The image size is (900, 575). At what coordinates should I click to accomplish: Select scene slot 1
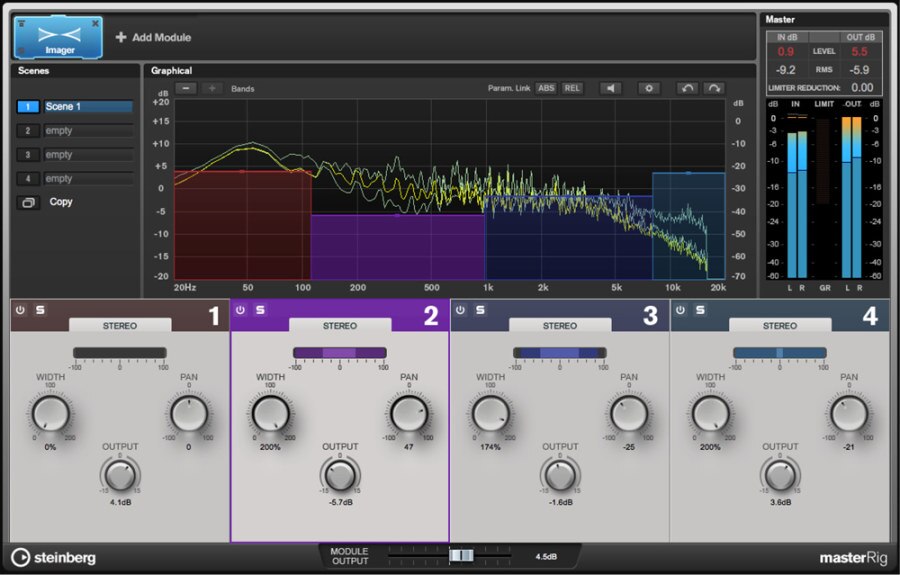click(x=28, y=107)
